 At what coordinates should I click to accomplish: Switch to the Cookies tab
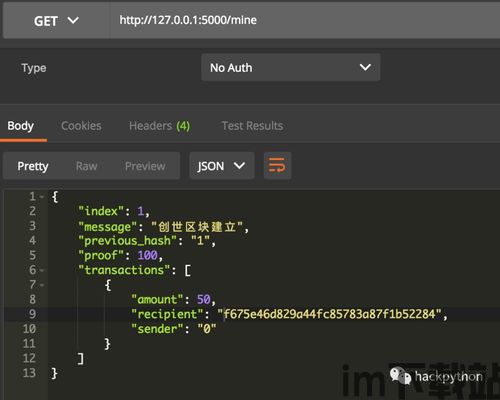tap(81, 126)
